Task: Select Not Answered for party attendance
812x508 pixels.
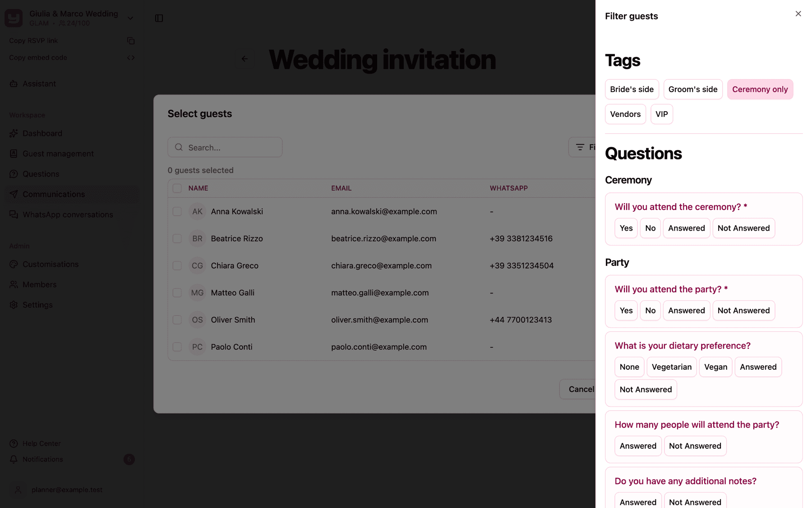Action: 743,311
